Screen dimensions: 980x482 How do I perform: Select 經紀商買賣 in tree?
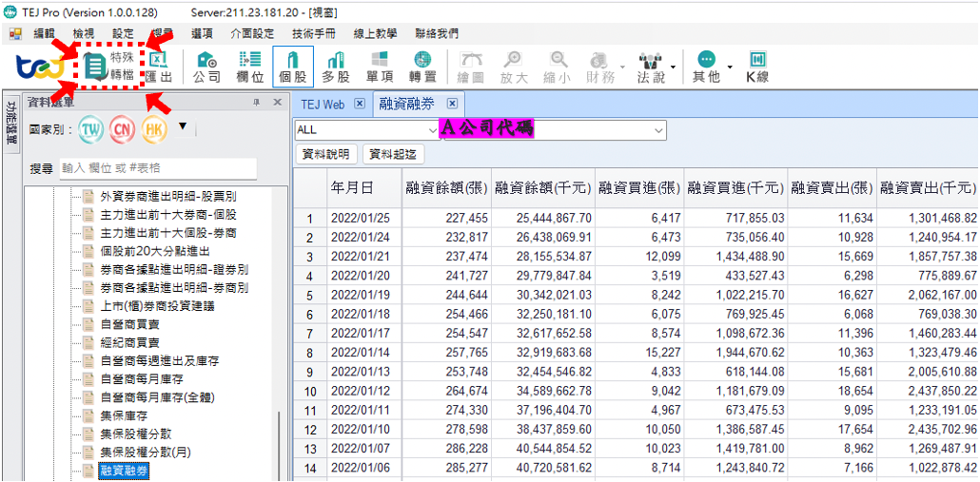pyautogui.click(x=129, y=342)
